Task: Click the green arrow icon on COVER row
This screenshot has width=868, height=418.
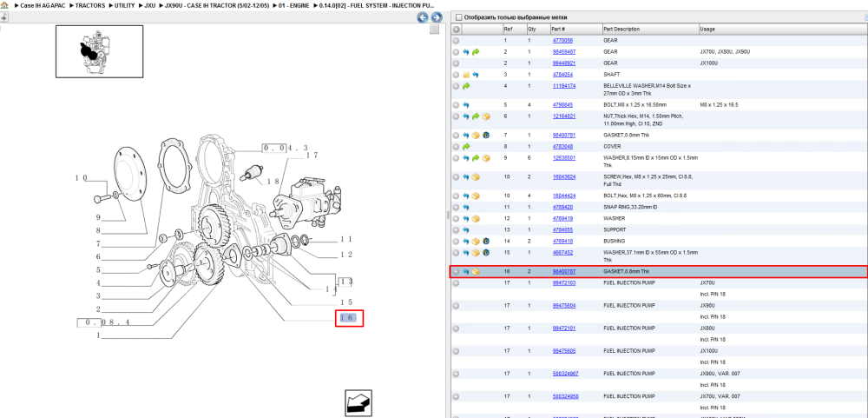Action: pyautogui.click(x=466, y=147)
